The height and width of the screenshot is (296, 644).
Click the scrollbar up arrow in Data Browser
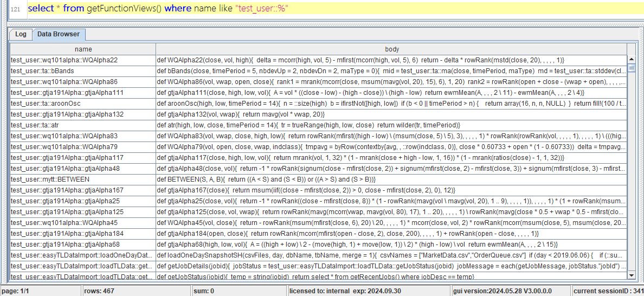[x=631, y=60]
